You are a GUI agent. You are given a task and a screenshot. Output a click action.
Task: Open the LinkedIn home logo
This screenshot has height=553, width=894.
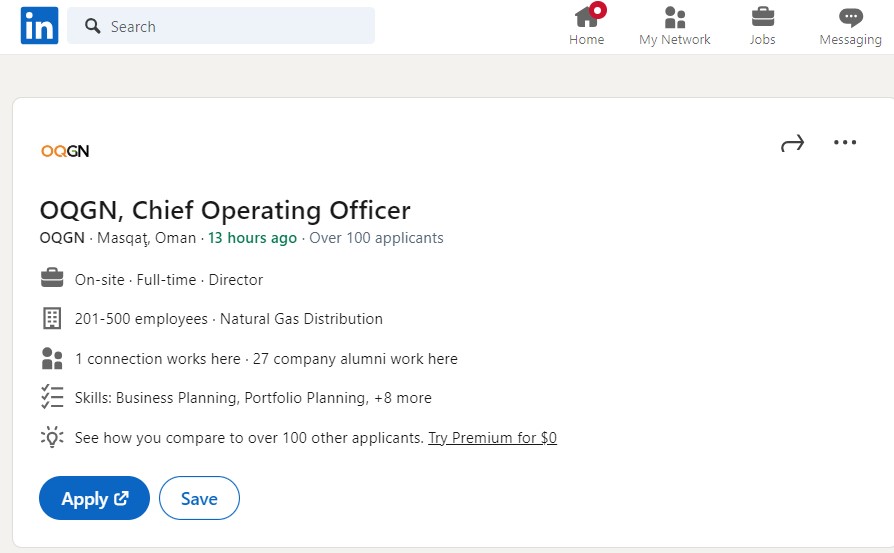(39, 26)
